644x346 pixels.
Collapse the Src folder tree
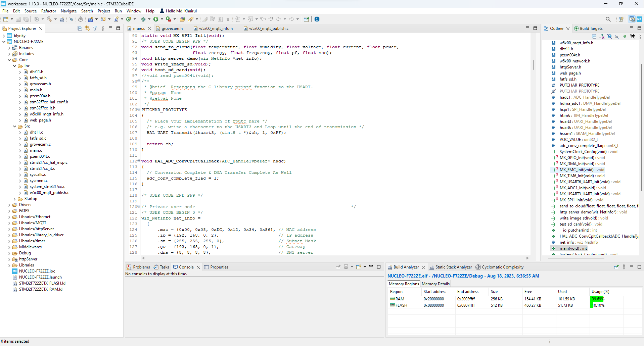[x=14, y=126]
